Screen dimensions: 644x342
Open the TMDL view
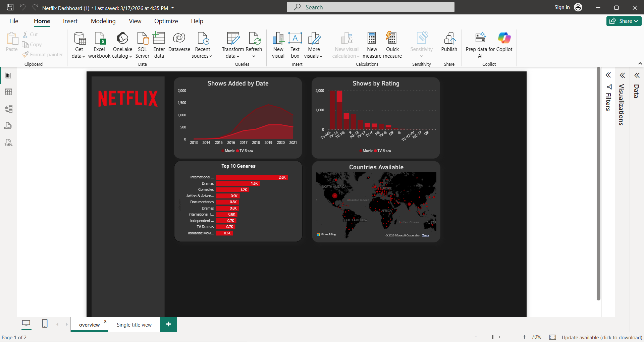(8, 142)
